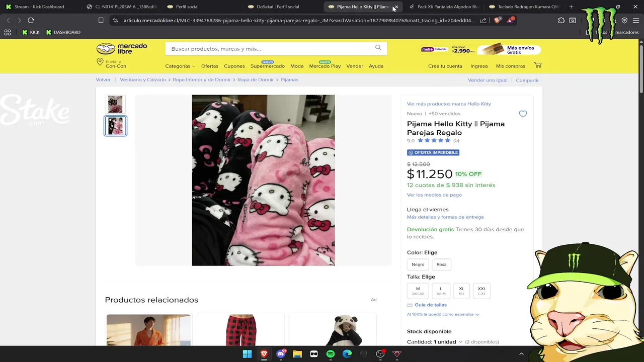Image resolution: width=644 pixels, height=362 pixels.
Task: Select size L
Action: 441,291
